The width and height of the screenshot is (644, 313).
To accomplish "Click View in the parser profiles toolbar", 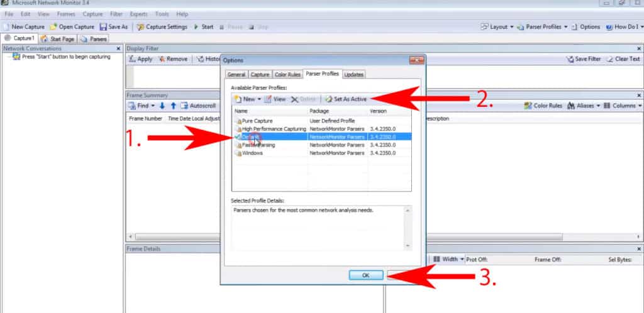I will 275,99.
